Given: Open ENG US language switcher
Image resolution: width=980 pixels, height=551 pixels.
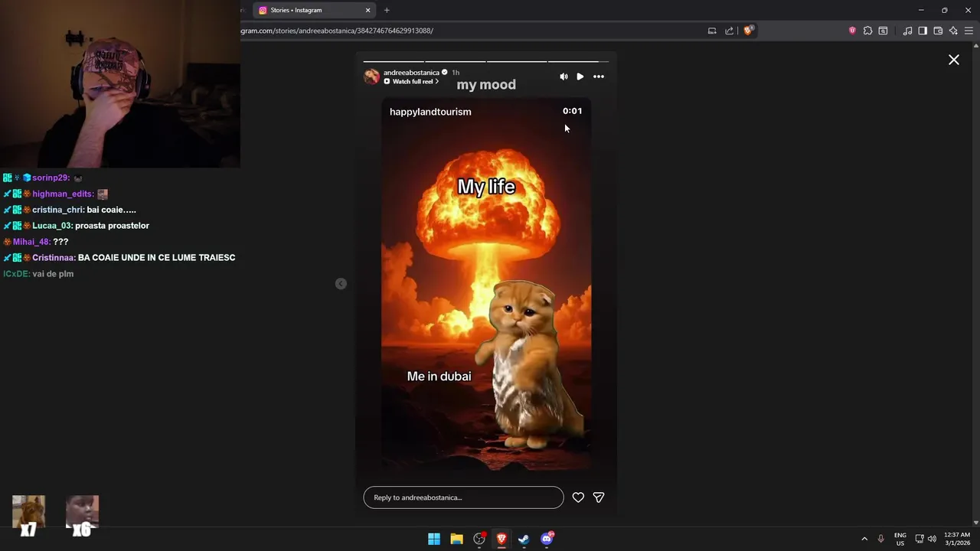Looking at the screenshot, I should 900,539.
